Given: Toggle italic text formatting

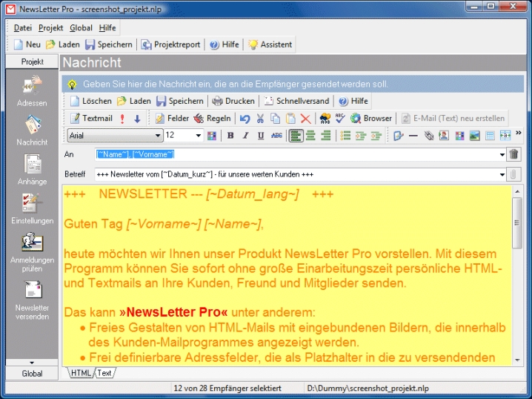Looking at the screenshot, I should click(245, 136).
